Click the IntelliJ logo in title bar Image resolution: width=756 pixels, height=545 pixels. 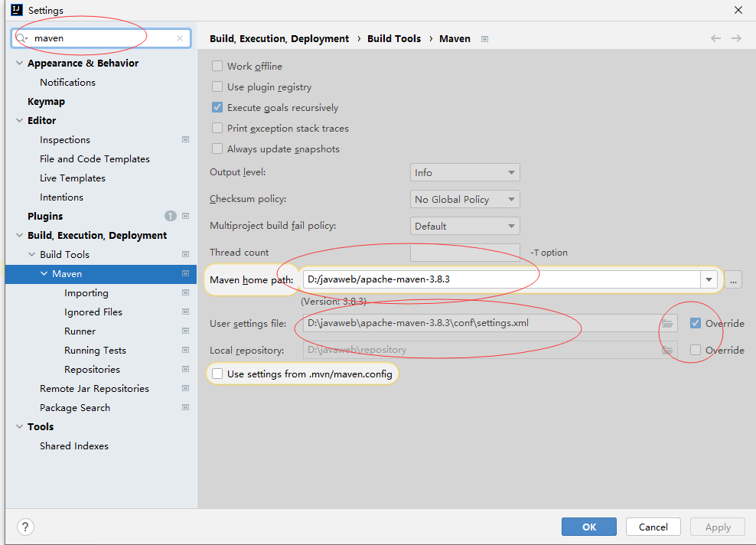[x=17, y=10]
